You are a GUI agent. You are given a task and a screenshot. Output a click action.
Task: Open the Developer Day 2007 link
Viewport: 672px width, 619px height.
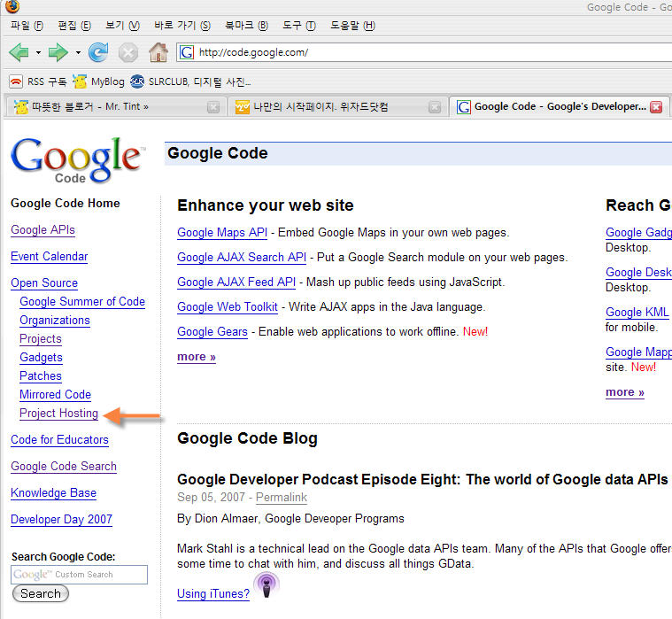(61, 520)
